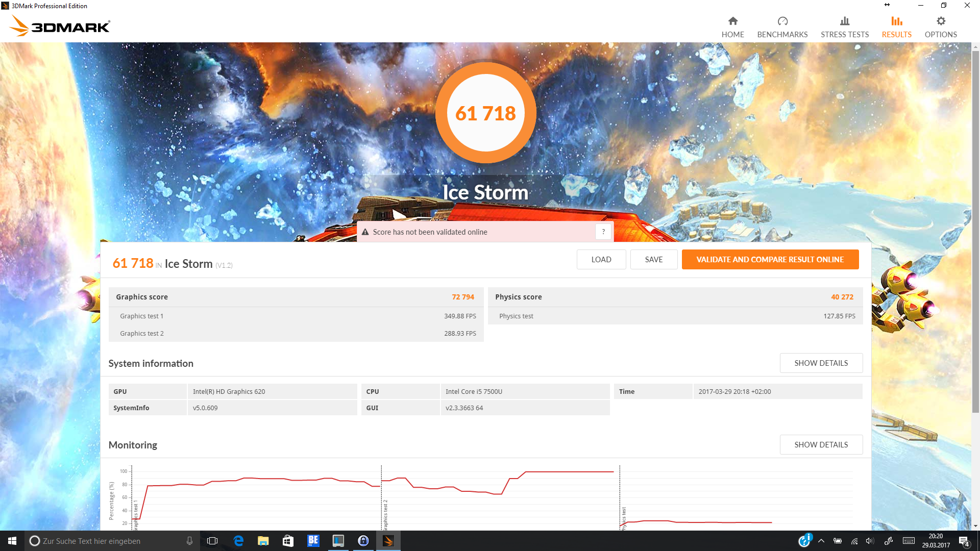This screenshot has width=980, height=551.
Task: Click the warning triangle icon
Action: coord(365,232)
